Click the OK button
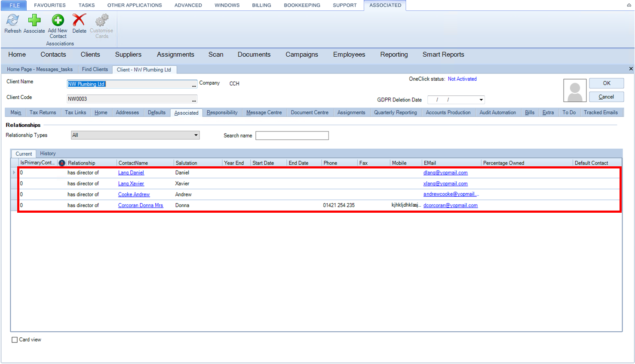The image size is (635, 364). (606, 83)
